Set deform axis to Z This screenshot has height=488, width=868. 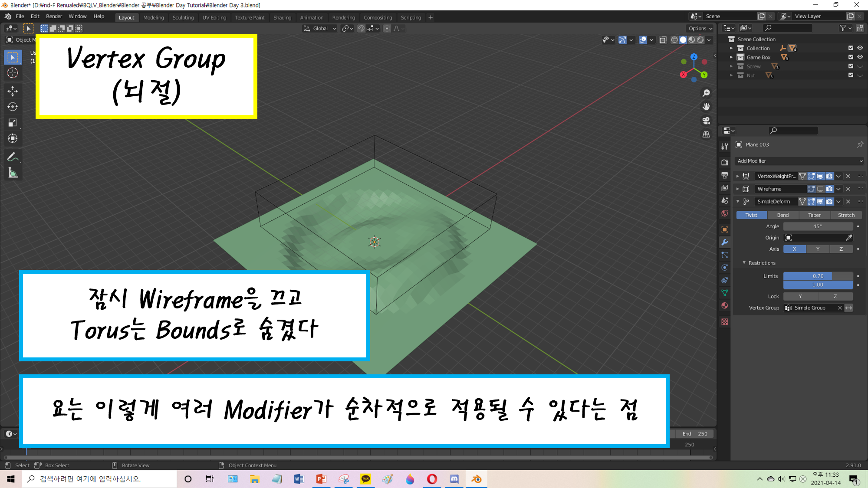point(841,249)
